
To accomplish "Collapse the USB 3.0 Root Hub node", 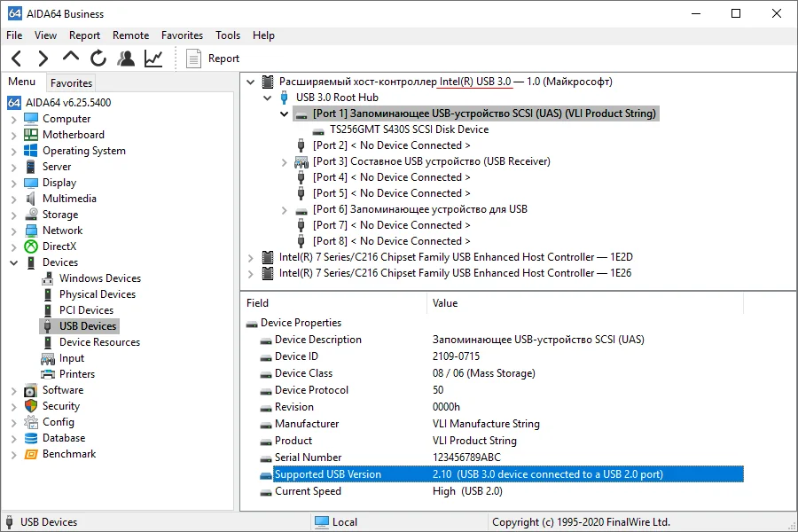I will (x=267, y=98).
